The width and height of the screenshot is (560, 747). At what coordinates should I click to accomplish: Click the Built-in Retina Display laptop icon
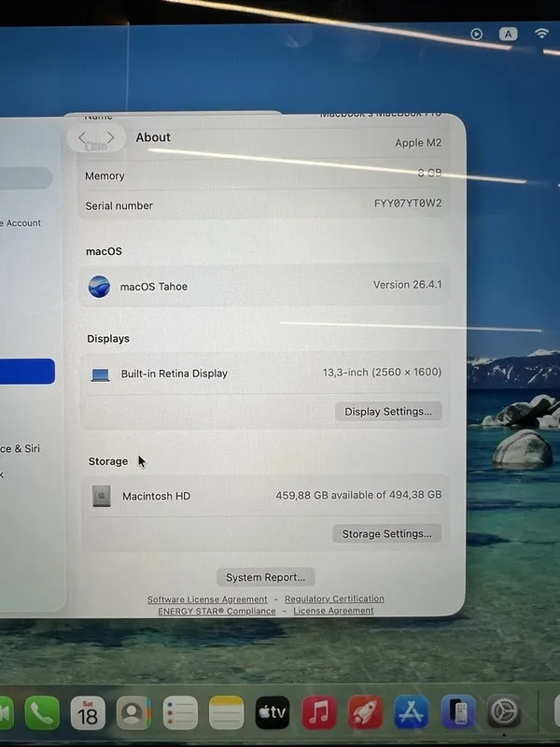point(101,375)
